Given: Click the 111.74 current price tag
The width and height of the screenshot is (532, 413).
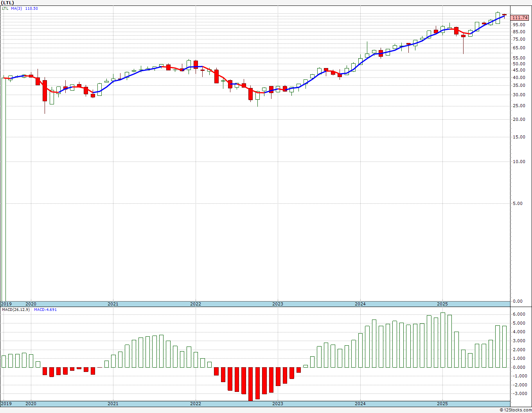Looking at the screenshot, I should tap(520, 18).
